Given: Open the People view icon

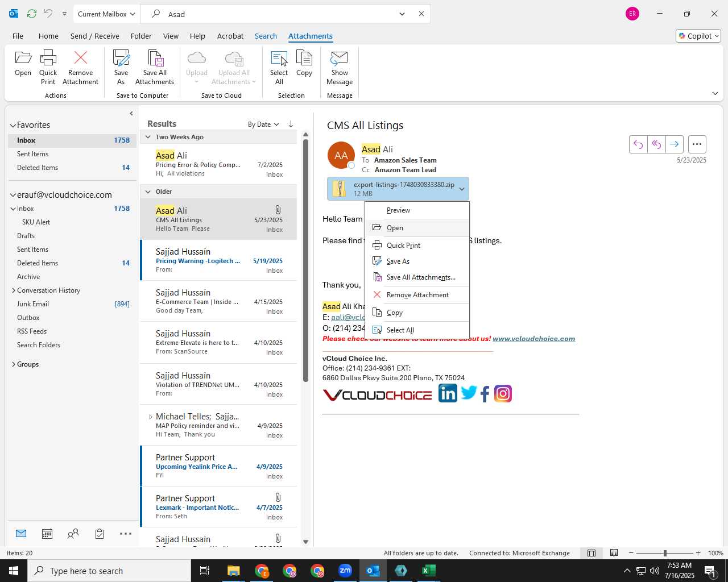Looking at the screenshot, I should click(73, 534).
